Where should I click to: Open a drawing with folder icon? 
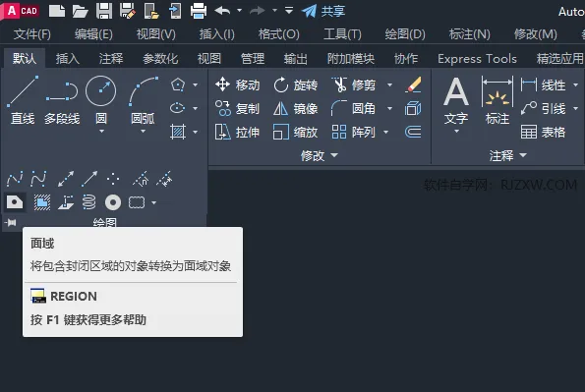click(x=80, y=11)
